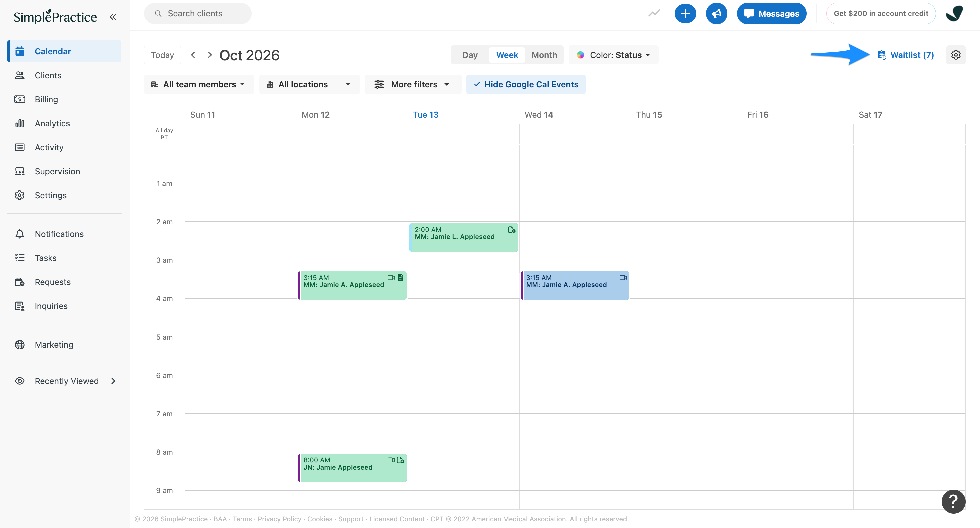Click the Today button
This screenshot has width=980, height=528.
click(x=162, y=55)
